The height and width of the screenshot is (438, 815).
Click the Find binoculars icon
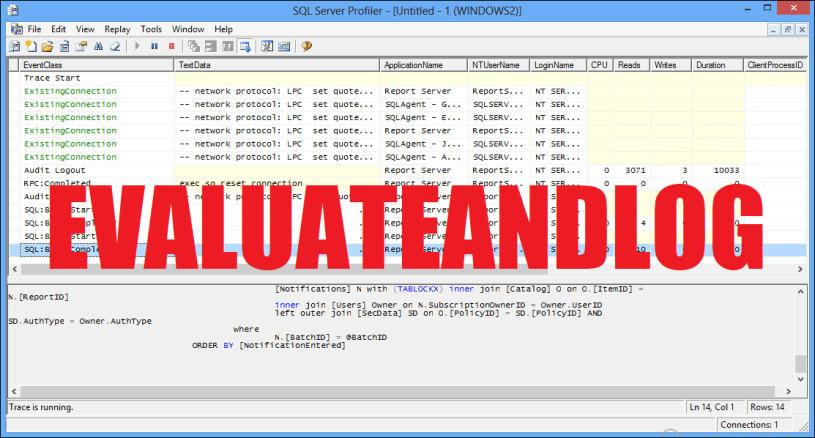(99, 46)
